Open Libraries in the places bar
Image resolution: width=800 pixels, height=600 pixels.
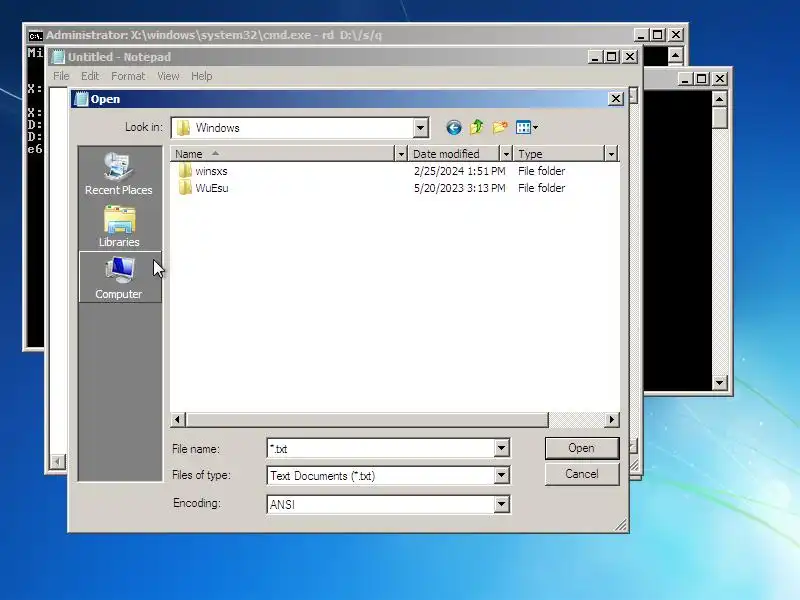[119, 226]
